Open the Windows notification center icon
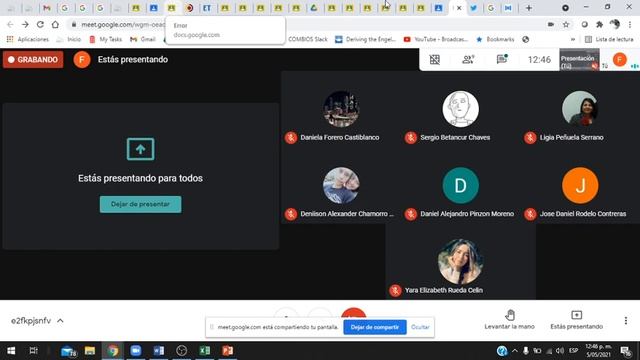Screen dimensions: 640x360 point(626,351)
